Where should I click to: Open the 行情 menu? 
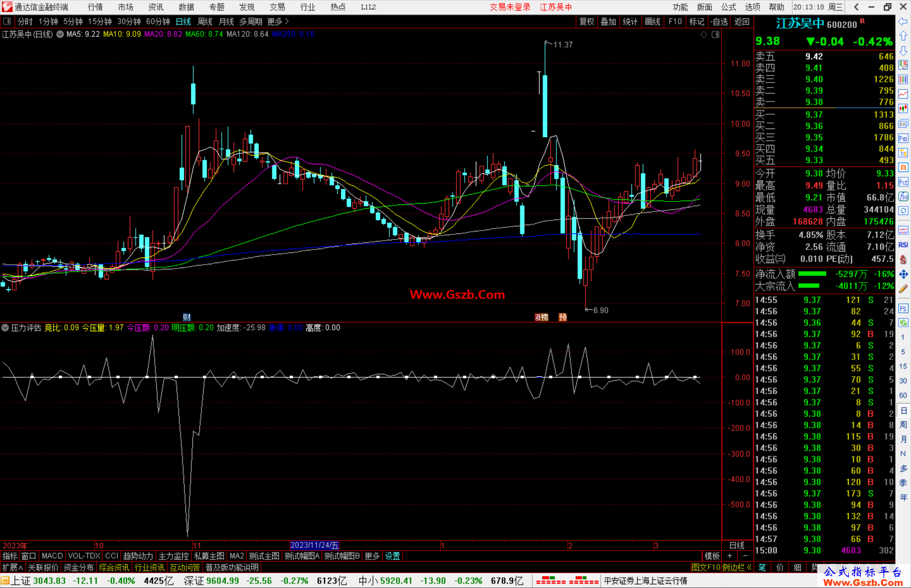point(95,7)
